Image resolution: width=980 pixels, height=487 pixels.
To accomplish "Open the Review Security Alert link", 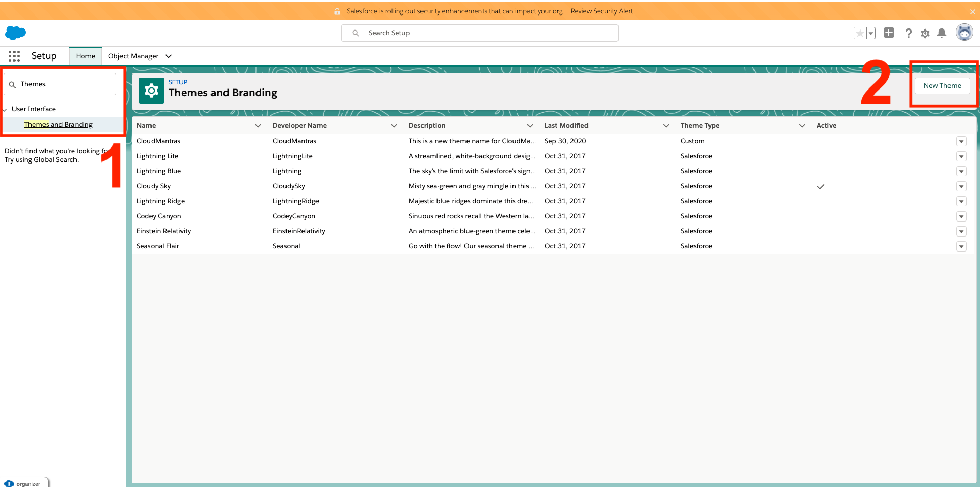I will tap(601, 11).
